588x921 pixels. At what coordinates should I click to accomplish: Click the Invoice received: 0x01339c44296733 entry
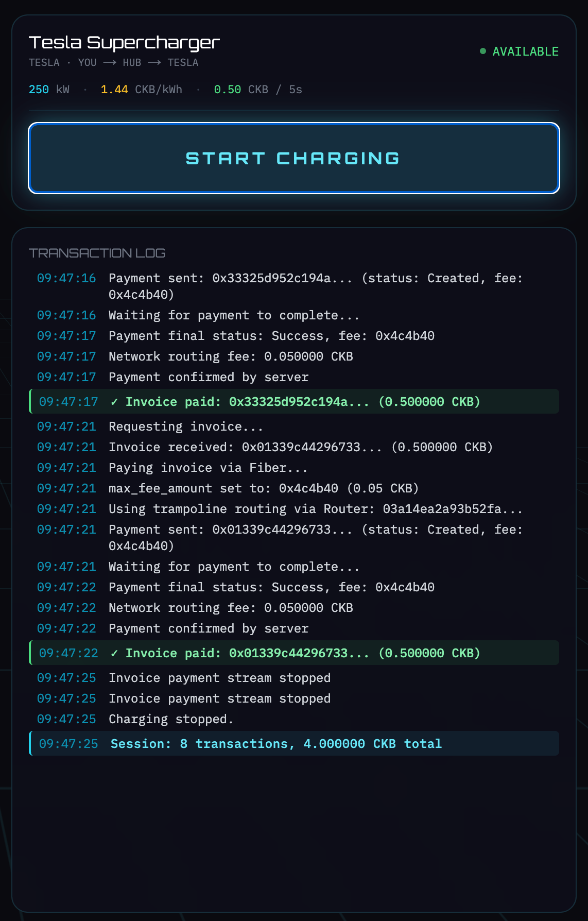click(x=294, y=447)
